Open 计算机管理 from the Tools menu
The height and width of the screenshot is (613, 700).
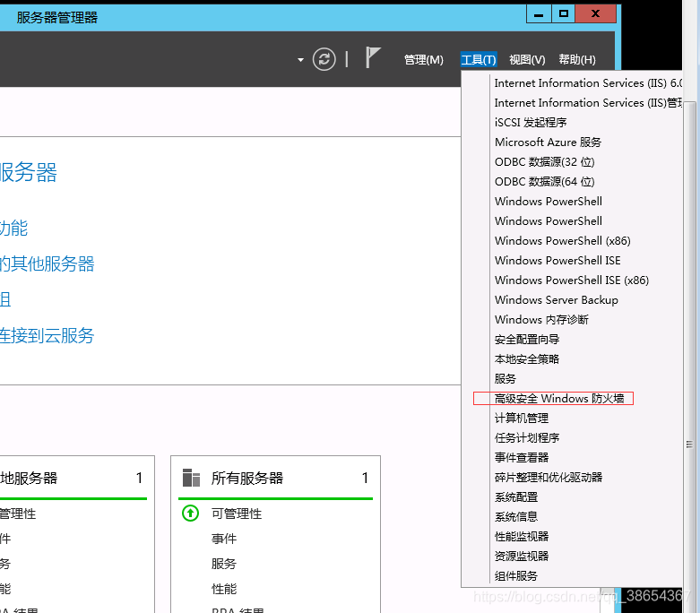pyautogui.click(x=521, y=418)
